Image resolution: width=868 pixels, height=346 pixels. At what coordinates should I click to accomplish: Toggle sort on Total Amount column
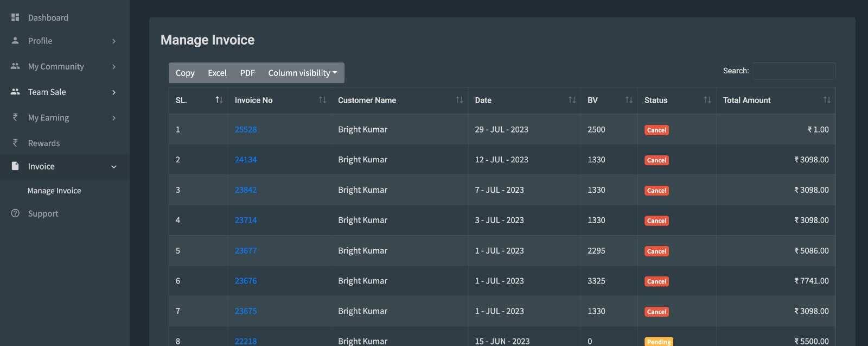(x=827, y=100)
